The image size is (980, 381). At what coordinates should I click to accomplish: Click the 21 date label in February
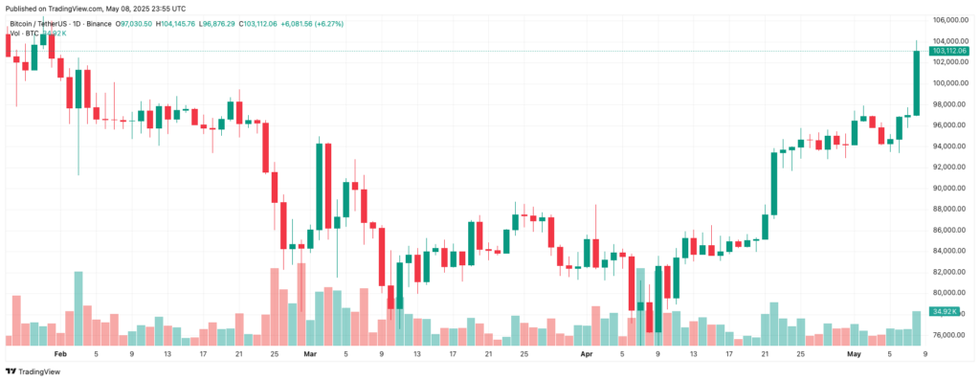[x=238, y=354]
